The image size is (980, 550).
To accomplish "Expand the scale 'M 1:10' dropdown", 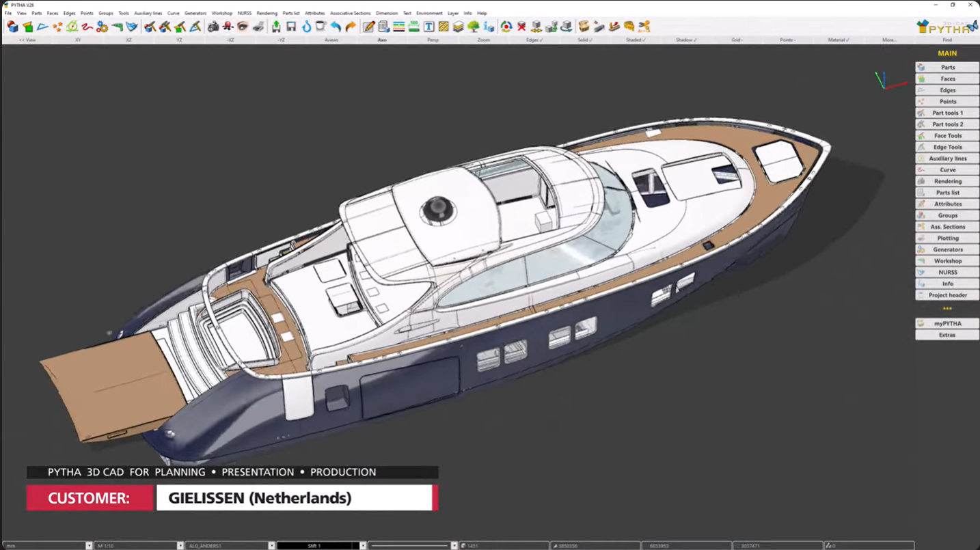I will tap(180, 546).
